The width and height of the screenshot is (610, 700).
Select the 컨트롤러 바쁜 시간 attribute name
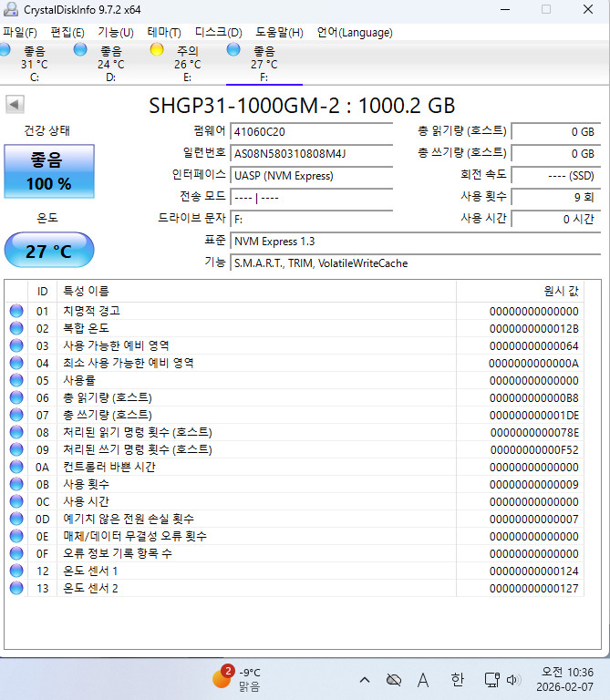pyautogui.click(x=109, y=467)
